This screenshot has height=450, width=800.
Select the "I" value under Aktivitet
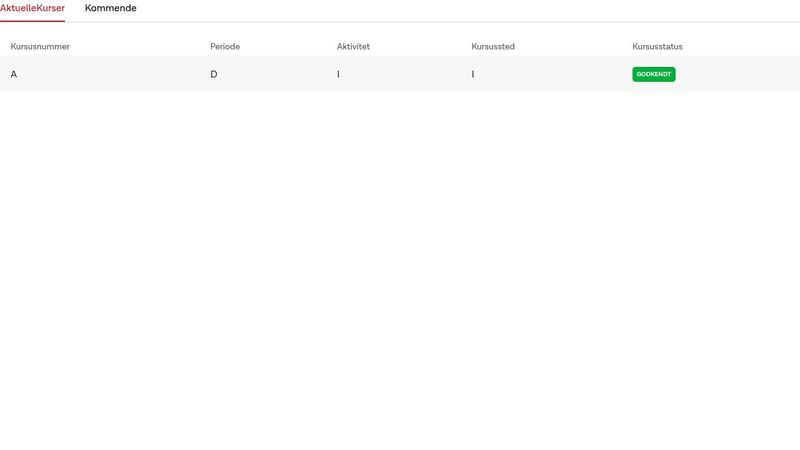point(339,75)
